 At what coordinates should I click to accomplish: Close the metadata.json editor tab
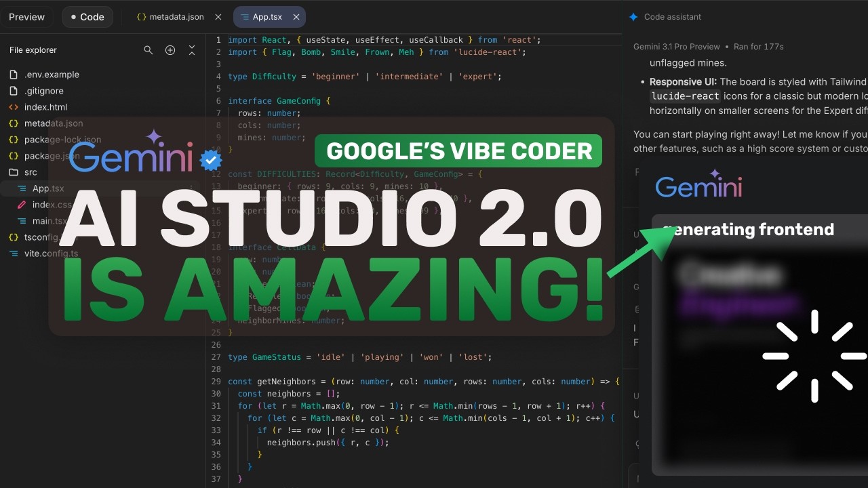click(218, 17)
